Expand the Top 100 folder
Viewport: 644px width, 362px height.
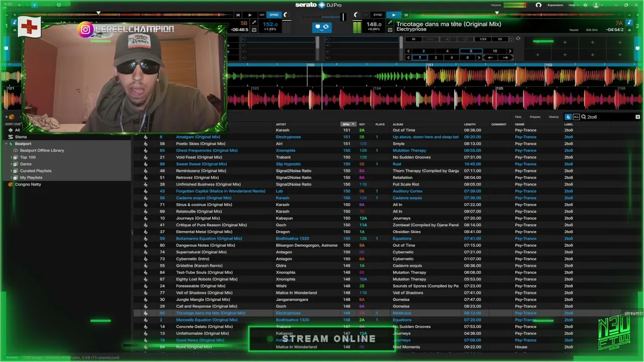(x=11, y=157)
